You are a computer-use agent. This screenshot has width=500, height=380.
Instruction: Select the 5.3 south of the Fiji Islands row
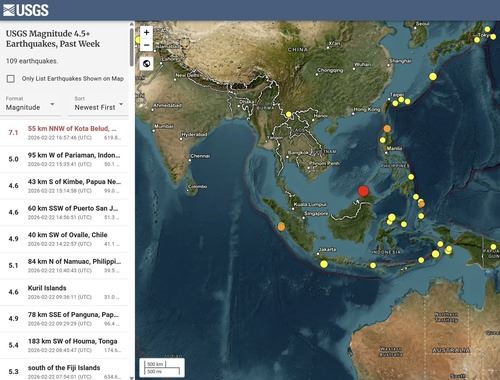point(64,370)
